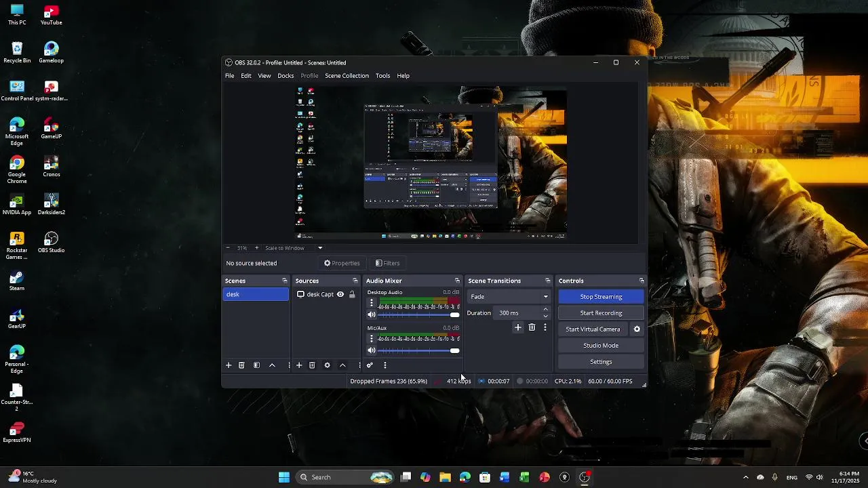Move scene up with Scenes arrow icon

[272, 365]
